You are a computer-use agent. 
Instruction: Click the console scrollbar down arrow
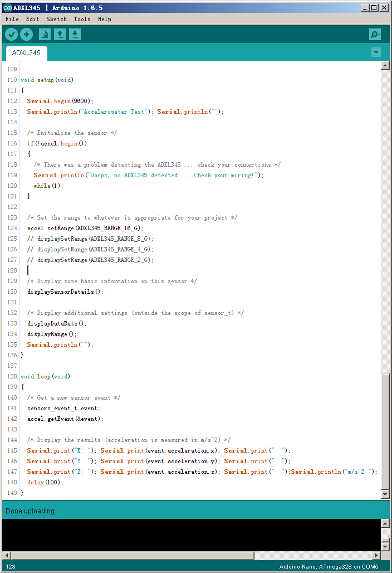pos(385,547)
